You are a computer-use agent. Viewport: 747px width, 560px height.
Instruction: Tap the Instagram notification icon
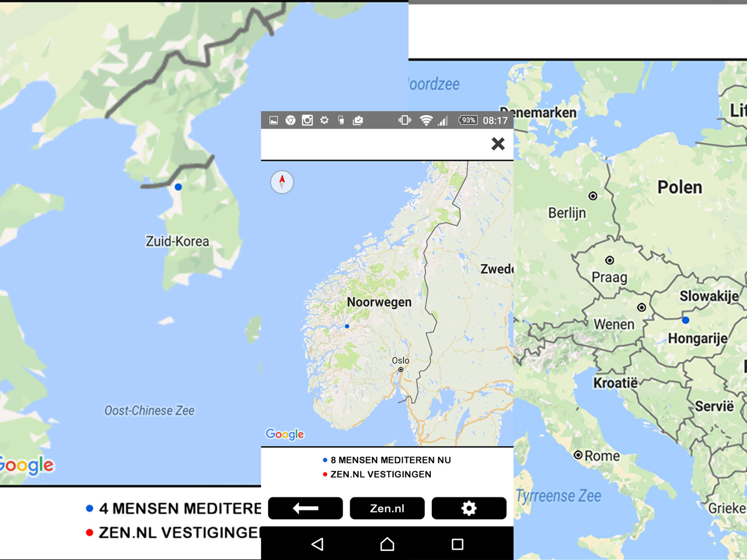coord(307,120)
